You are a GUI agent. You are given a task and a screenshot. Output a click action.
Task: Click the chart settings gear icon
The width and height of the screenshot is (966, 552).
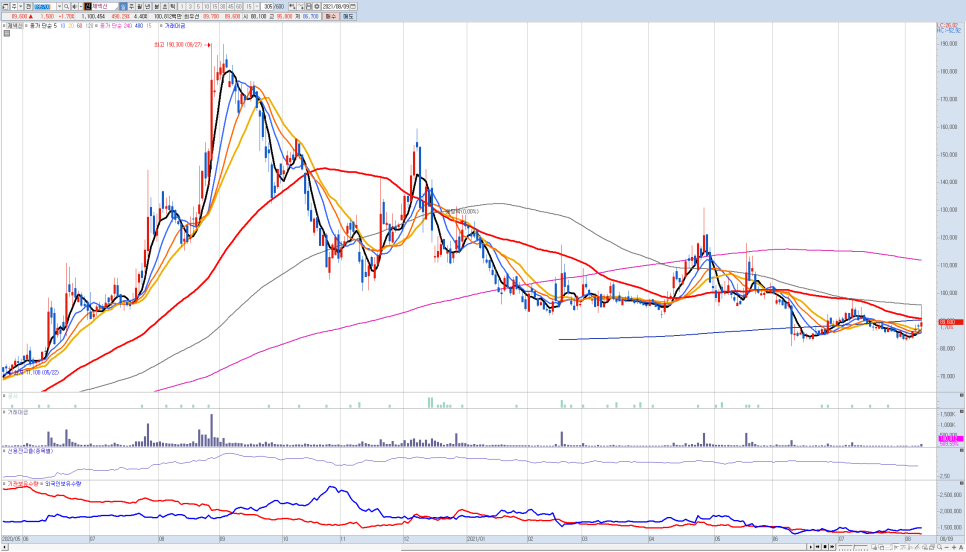317,6
